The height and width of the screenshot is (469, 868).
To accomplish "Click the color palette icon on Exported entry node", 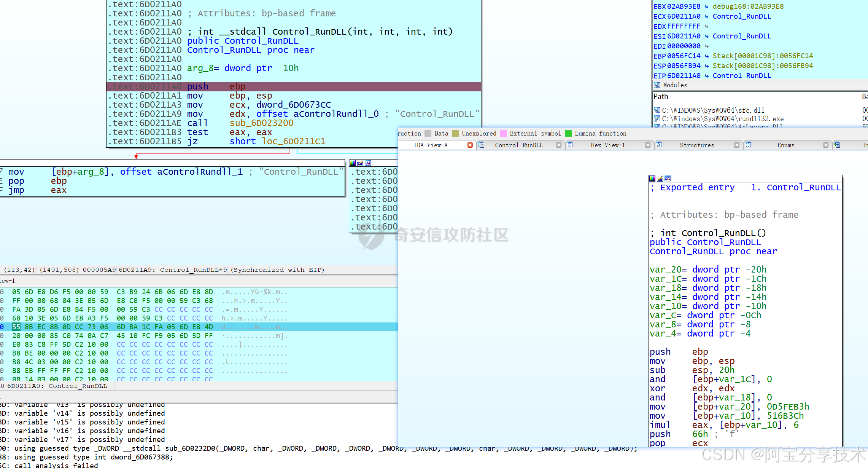I will 652,179.
